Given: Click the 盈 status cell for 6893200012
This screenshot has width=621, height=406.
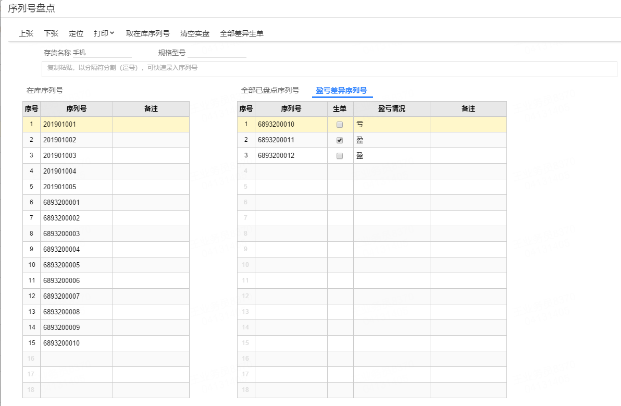Looking at the screenshot, I should coord(392,156).
